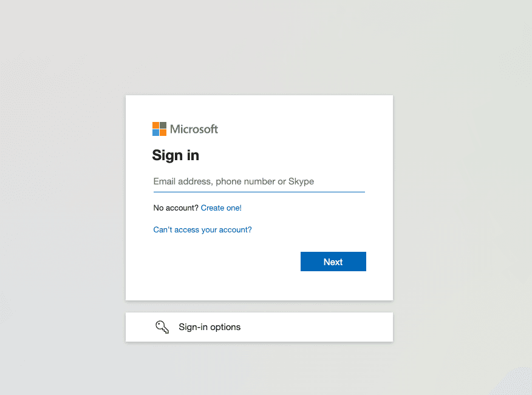Click the key icon beside Sign-in options
This screenshot has height=395, width=532.
coord(162,327)
